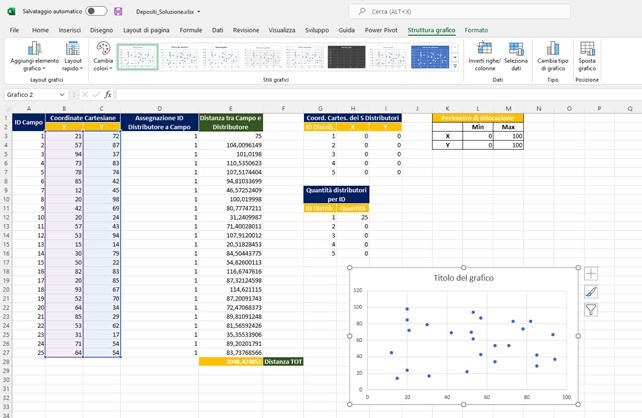Click the purple Save floppy icon
This screenshot has width=642, height=418.
(x=118, y=11)
